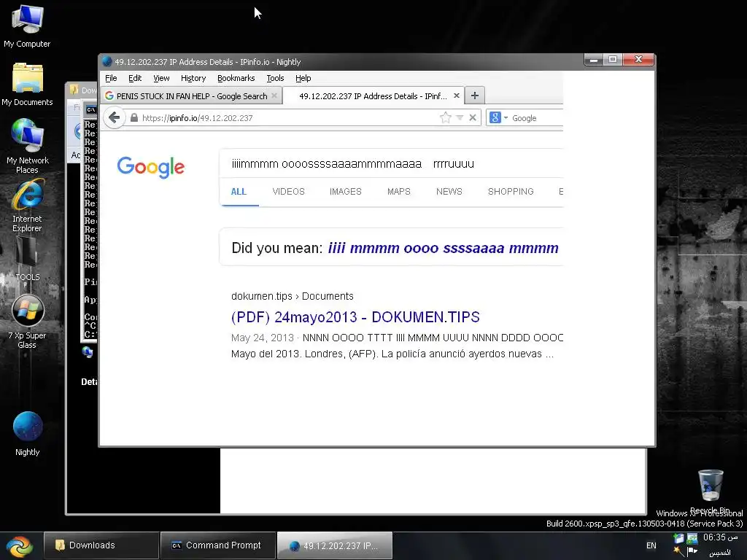Open the 24mayo2013 DOKUMEN.TIPS result link
Viewport: 747px width, 560px height.
pos(355,317)
